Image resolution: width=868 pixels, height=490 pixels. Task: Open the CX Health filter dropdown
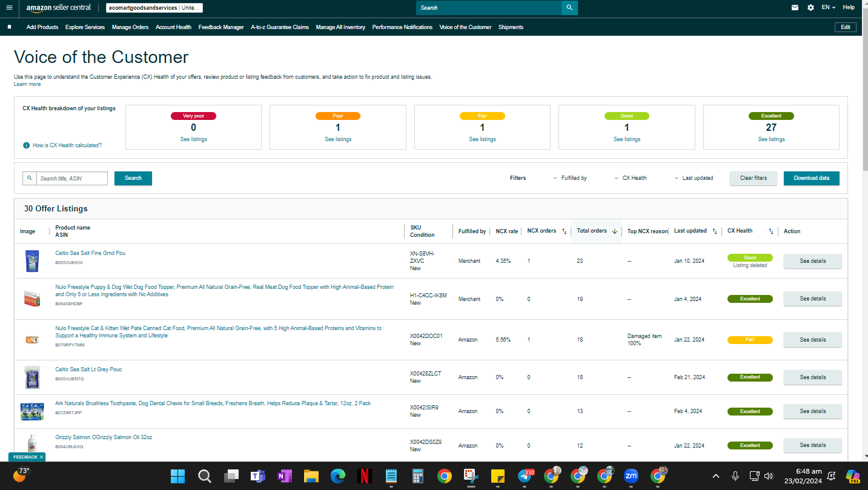click(631, 178)
